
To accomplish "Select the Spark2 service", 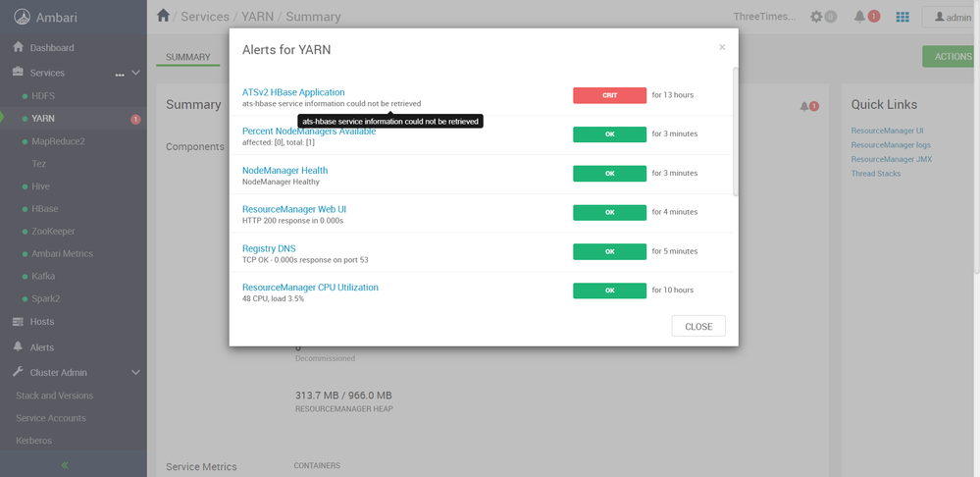I will pyautogui.click(x=46, y=298).
